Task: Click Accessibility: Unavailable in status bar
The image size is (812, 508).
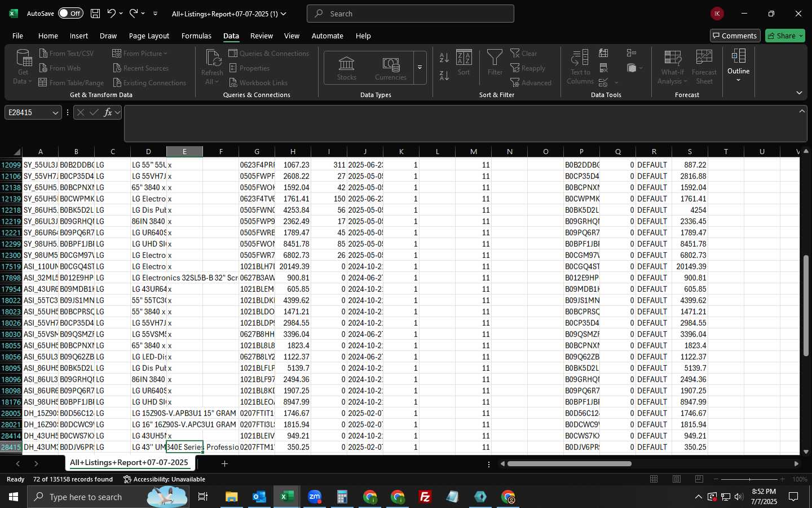Action: pyautogui.click(x=164, y=479)
